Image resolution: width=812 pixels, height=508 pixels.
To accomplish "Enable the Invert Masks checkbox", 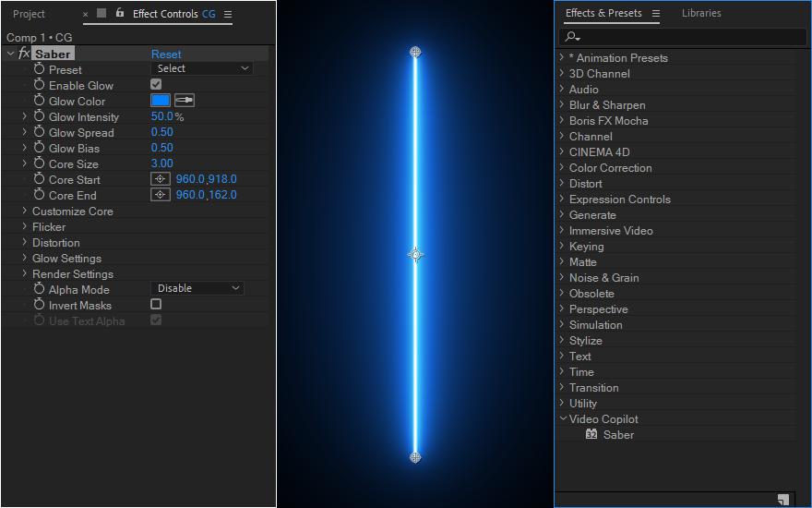I will click(x=156, y=304).
